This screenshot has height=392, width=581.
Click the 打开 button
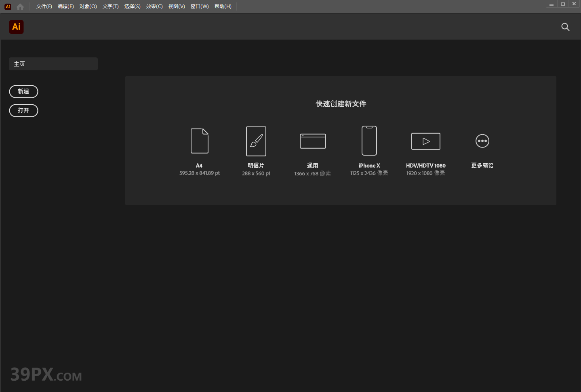23,110
